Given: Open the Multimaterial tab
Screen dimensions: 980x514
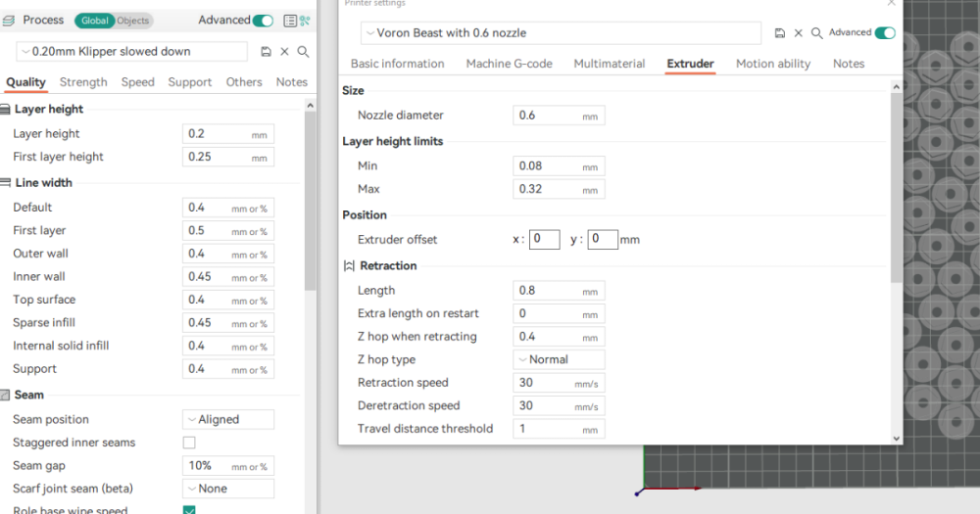Looking at the screenshot, I should coord(610,64).
